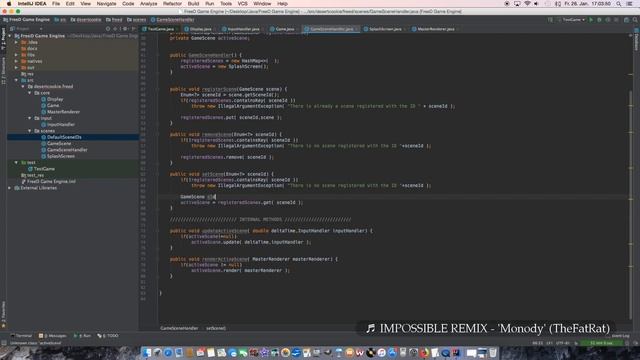Collapse the test folder

tap(16, 162)
